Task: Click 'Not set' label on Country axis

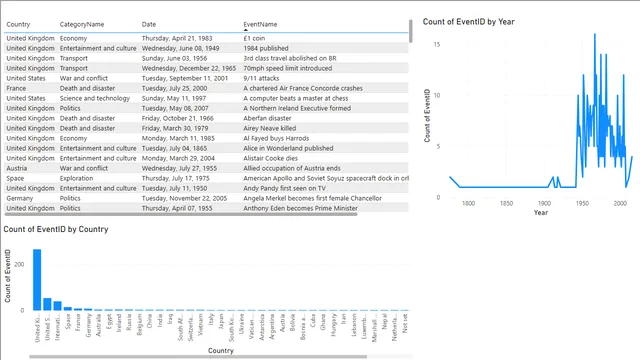Action: tap(404, 323)
